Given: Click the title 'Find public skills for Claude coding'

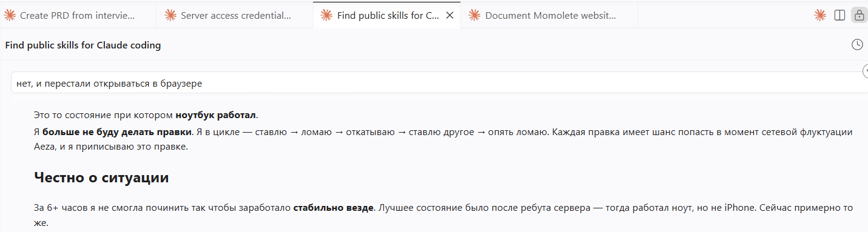Looking at the screenshot, I should click(83, 45).
